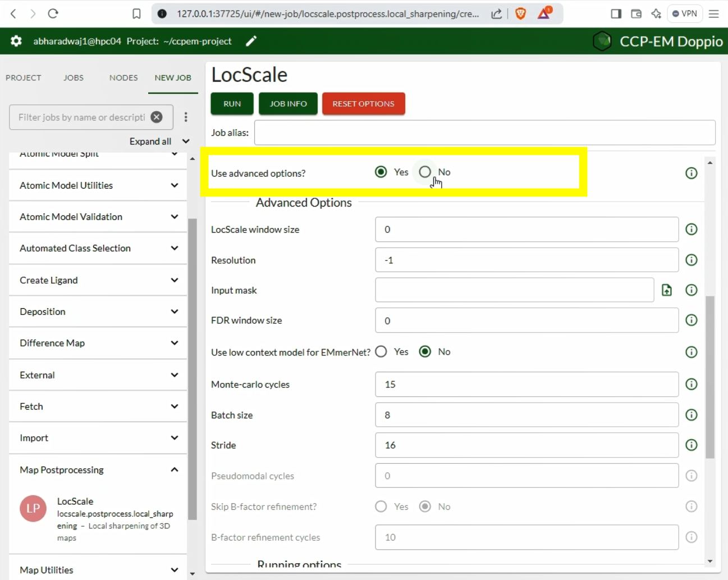
Task: Open the browser hamburger menu
Action: click(x=714, y=13)
